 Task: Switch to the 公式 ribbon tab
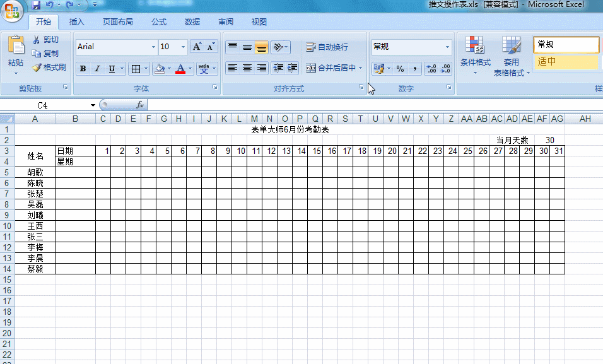tap(159, 22)
